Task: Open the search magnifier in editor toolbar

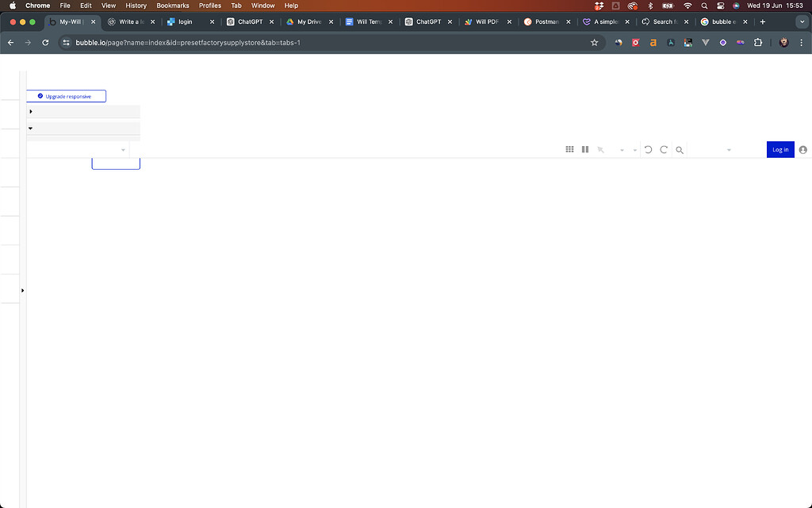Action: tap(680, 149)
